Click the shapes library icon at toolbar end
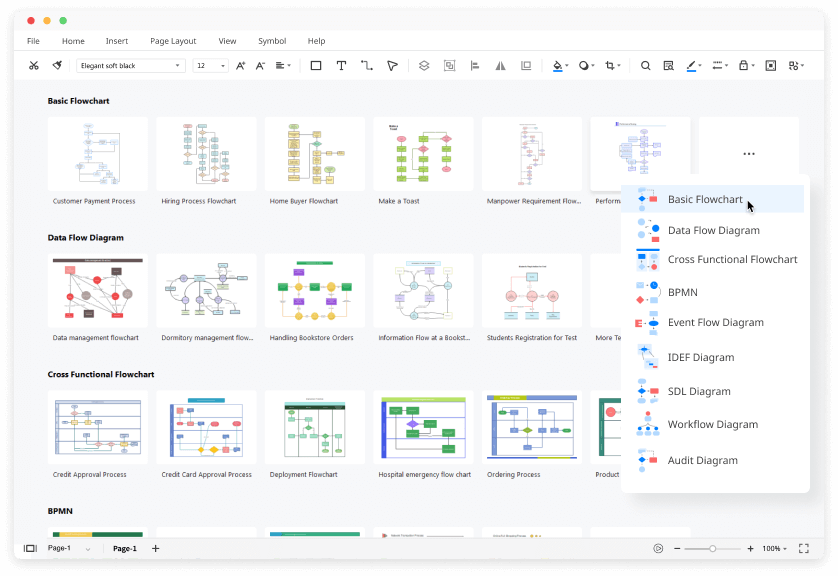Image resolution: width=838 pixels, height=576 pixels. (x=794, y=66)
